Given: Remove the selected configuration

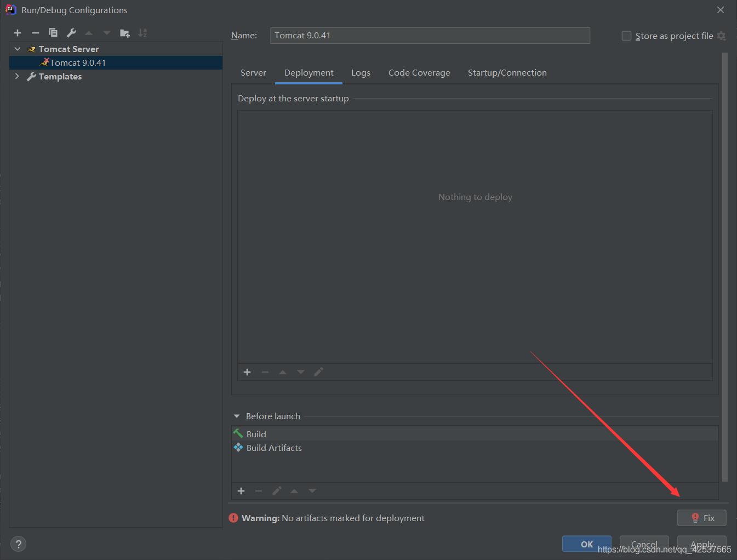Looking at the screenshot, I should pos(36,33).
